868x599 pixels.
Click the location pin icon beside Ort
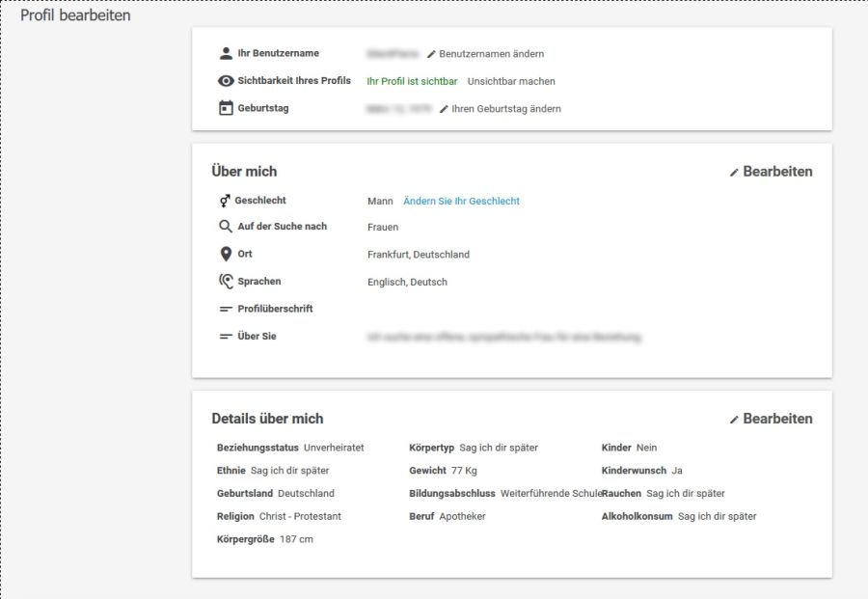pos(226,255)
